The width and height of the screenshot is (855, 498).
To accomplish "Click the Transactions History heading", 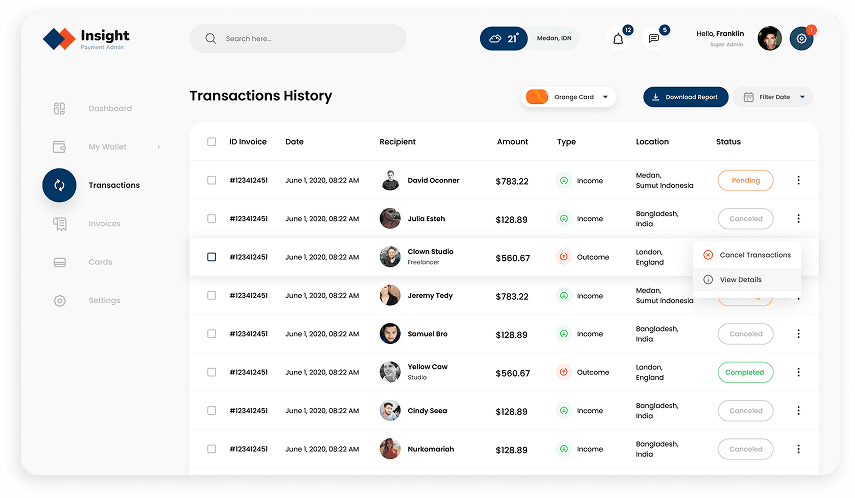I will coord(261,96).
